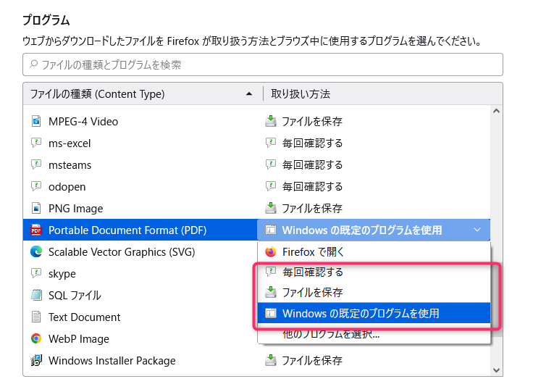Image resolution: width=533 pixels, height=392 pixels.
Task: Click the SQL file type icon
Action: click(36, 296)
